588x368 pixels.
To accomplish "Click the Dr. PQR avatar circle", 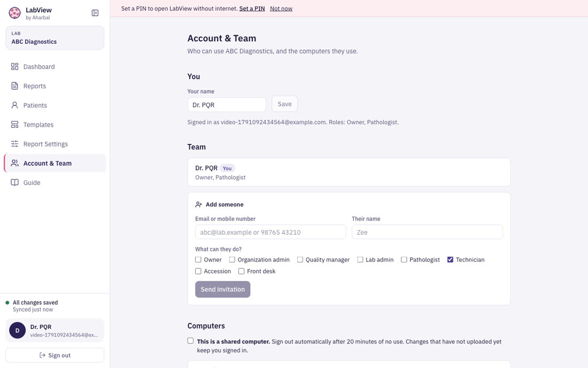I will tap(17, 331).
